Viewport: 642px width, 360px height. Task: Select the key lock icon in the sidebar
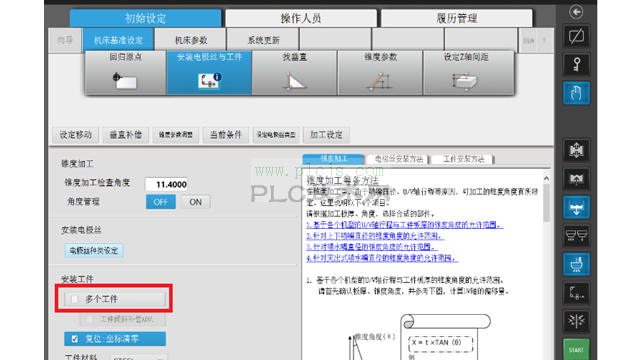click(x=576, y=65)
